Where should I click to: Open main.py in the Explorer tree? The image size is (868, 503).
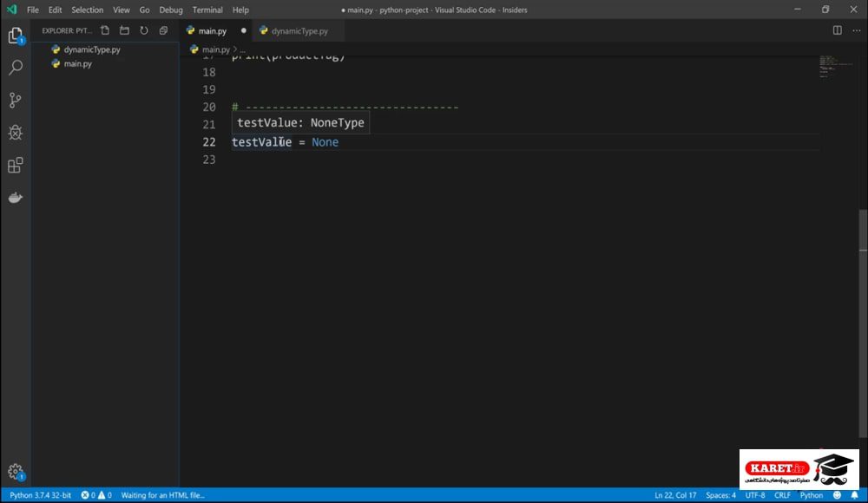click(77, 63)
